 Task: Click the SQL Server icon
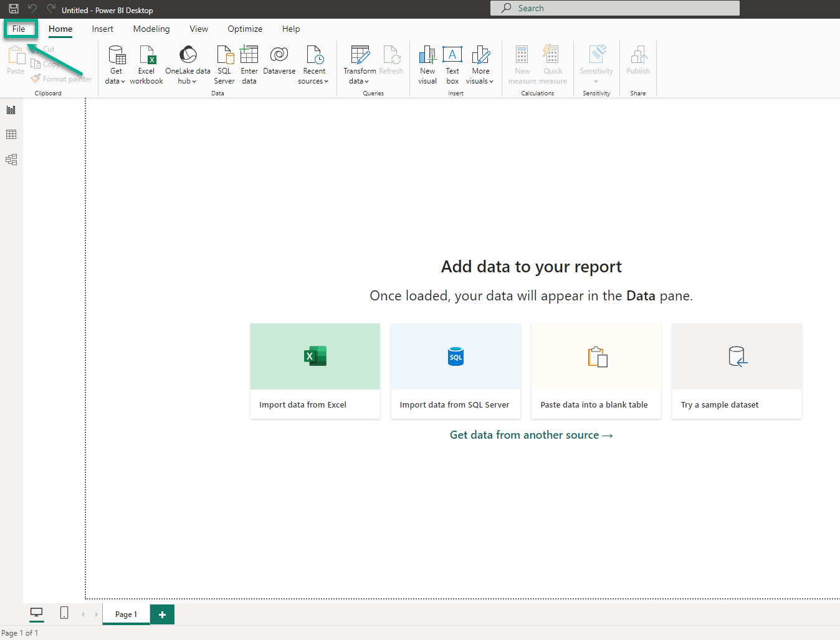224,56
